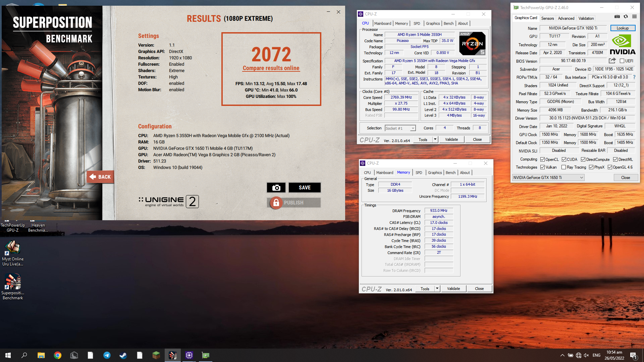644x362 pixels.
Task: Show hidden system tray icons chevron
Action: [562, 355]
